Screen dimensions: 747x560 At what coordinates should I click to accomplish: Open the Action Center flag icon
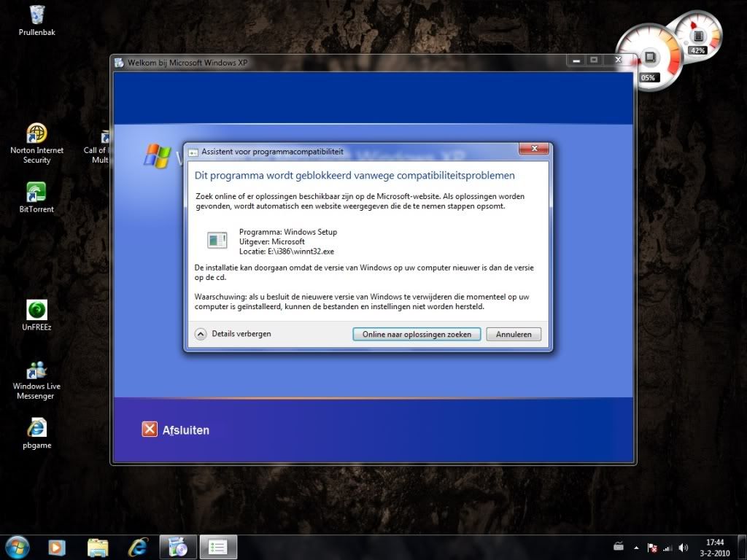[x=652, y=548]
